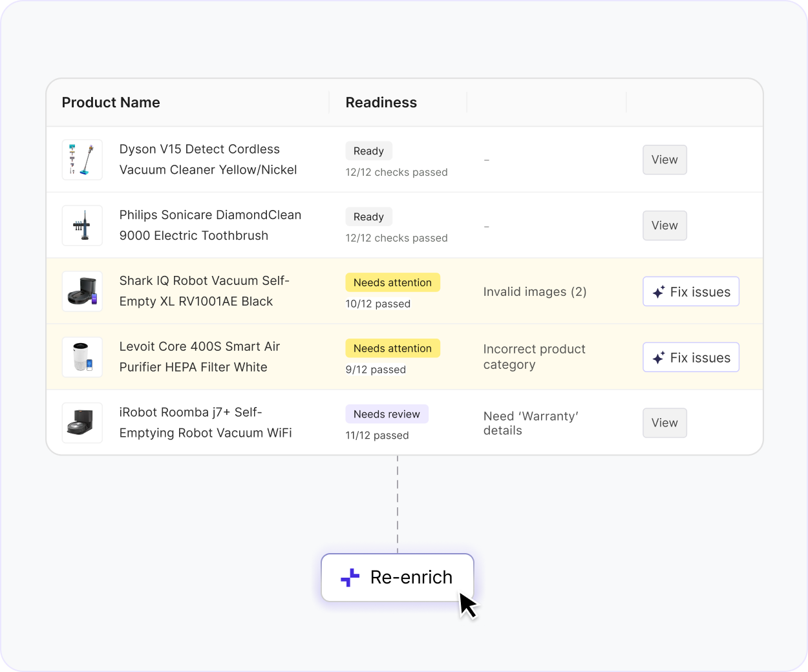This screenshot has width=808, height=672.
Task: Click the Readiness column header
Action: click(x=381, y=103)
